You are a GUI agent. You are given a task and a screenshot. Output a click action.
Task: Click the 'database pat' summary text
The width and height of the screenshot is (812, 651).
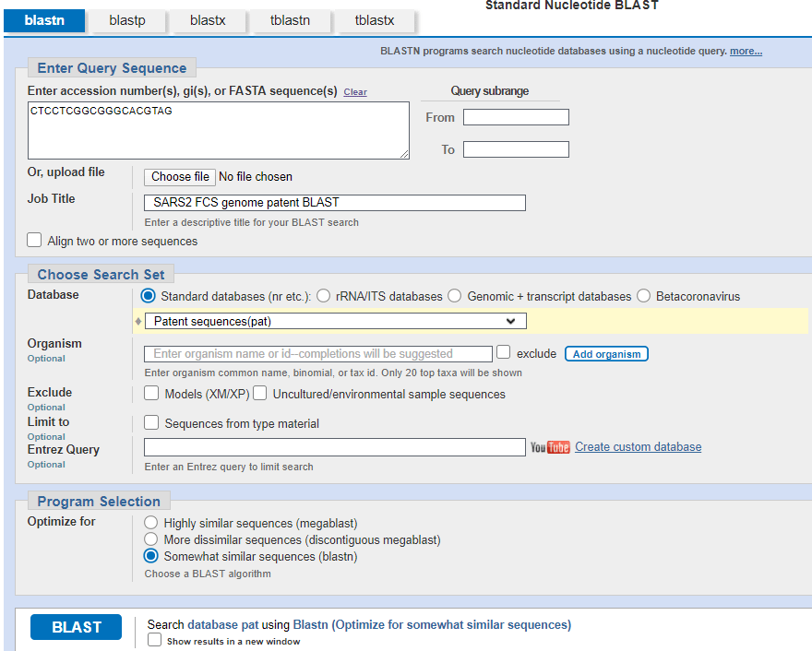pyautogui.click(x=222, y=624)
